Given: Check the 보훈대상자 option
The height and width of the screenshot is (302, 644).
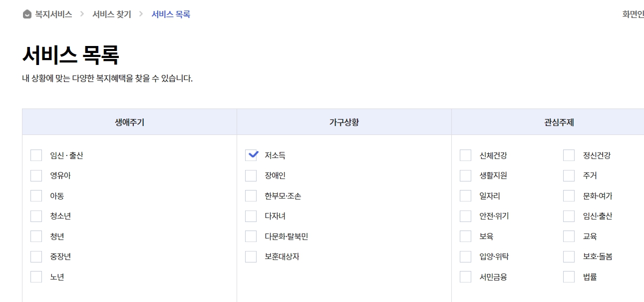Looking at the screenshot, I should [251, 256].
